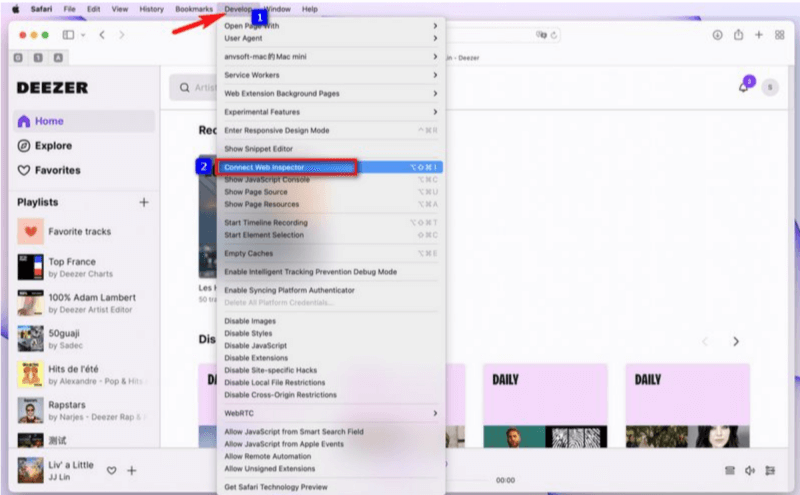
Task: Click the translate icon in address bar
Action: pos(541,35)
